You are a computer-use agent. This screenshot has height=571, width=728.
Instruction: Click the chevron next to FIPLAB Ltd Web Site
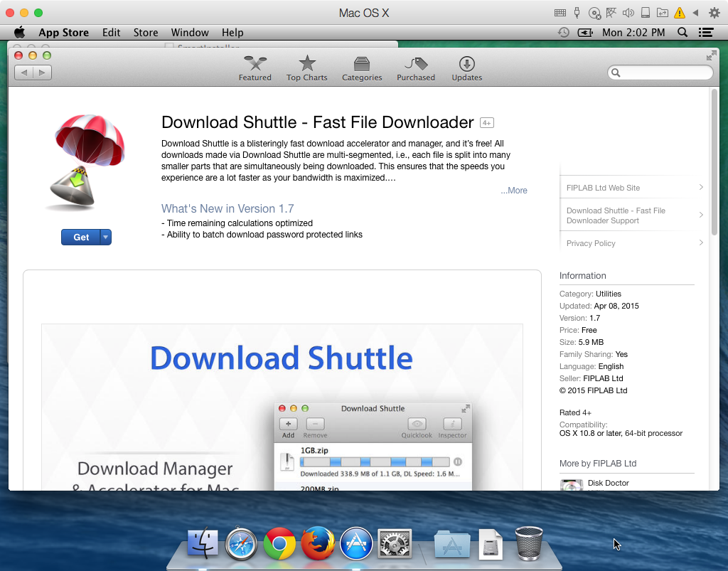pyautogui.click(x=701, y=187)
